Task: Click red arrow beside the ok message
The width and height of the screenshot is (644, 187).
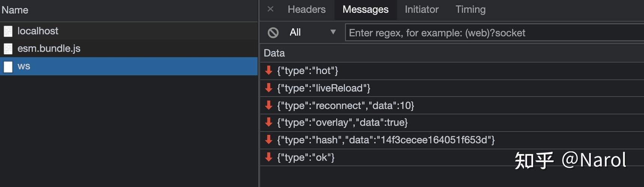Action: [x=268, y=157]
